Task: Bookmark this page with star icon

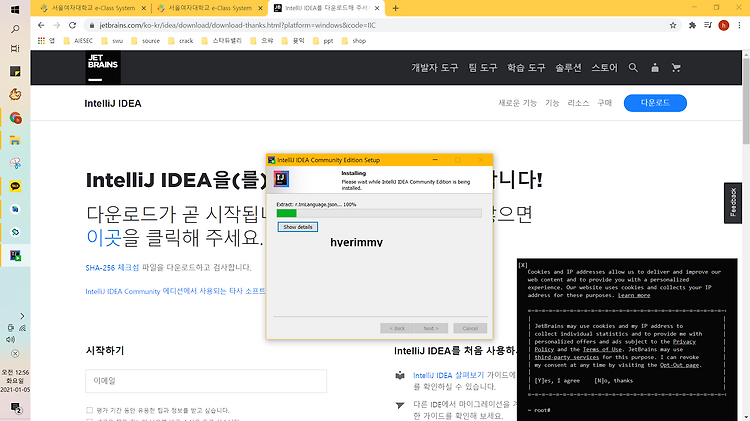Action: (673, 25)
